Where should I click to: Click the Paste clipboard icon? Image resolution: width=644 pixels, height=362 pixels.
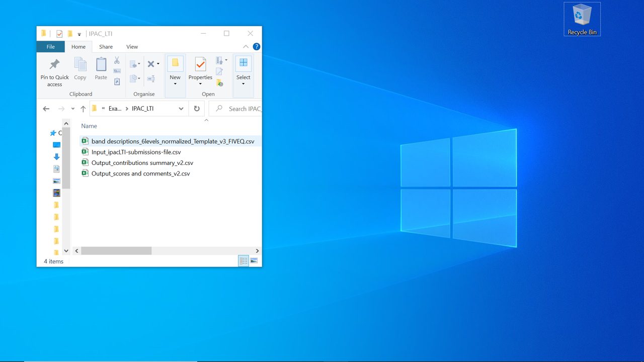pyautogui.click(x=101, y=64)
